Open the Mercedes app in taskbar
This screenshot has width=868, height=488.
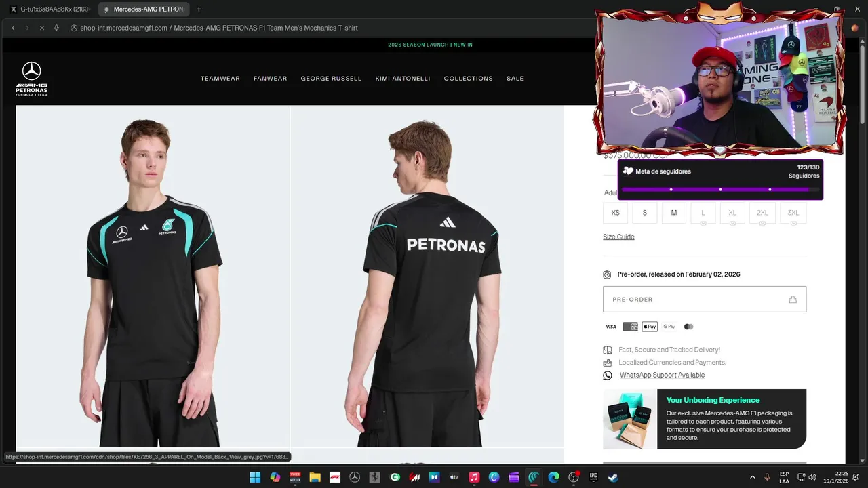pyautogui.click(x=355, y=477)
